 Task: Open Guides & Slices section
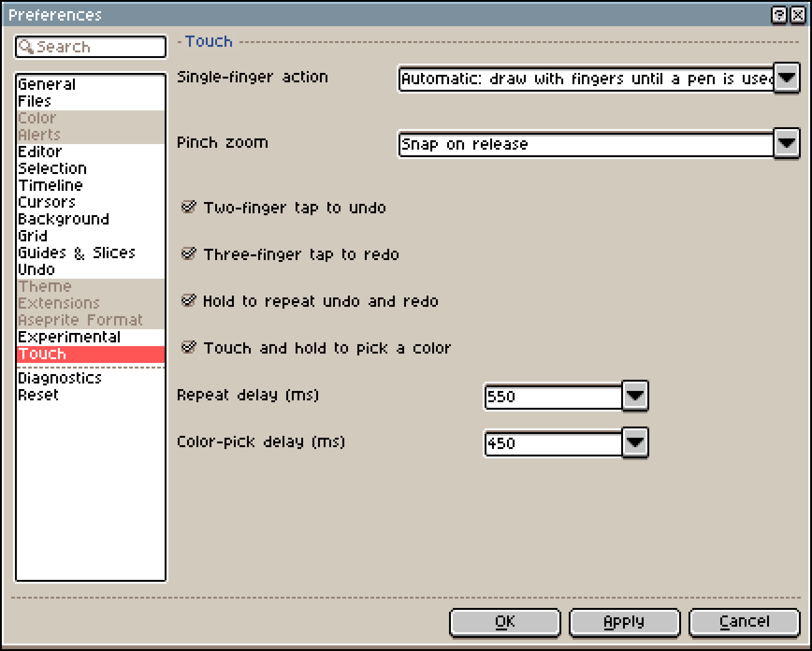[91, 253]
